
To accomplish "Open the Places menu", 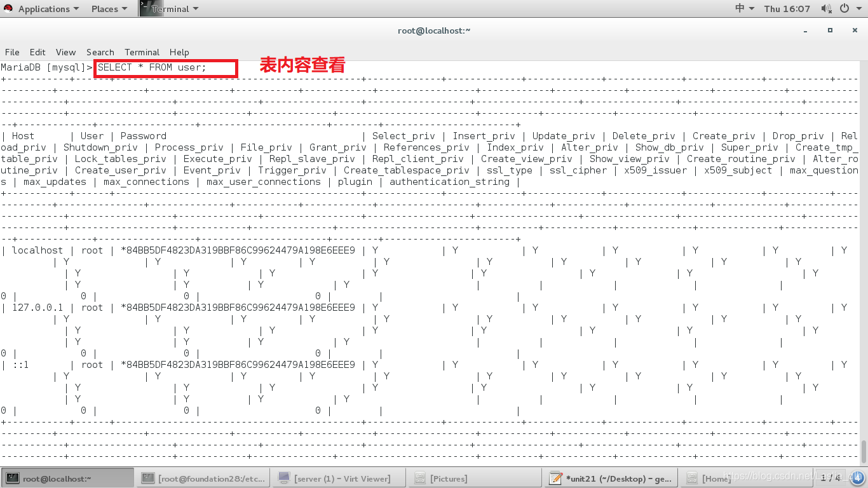I will tap(109, 9).
